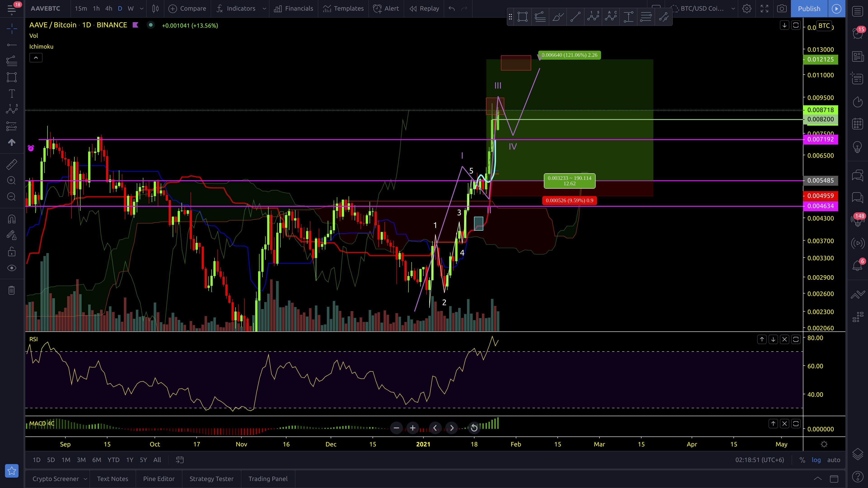The height and width of the screenshot is (488, 868).
Task: Click the Compare button
Action: pos(187,8)
